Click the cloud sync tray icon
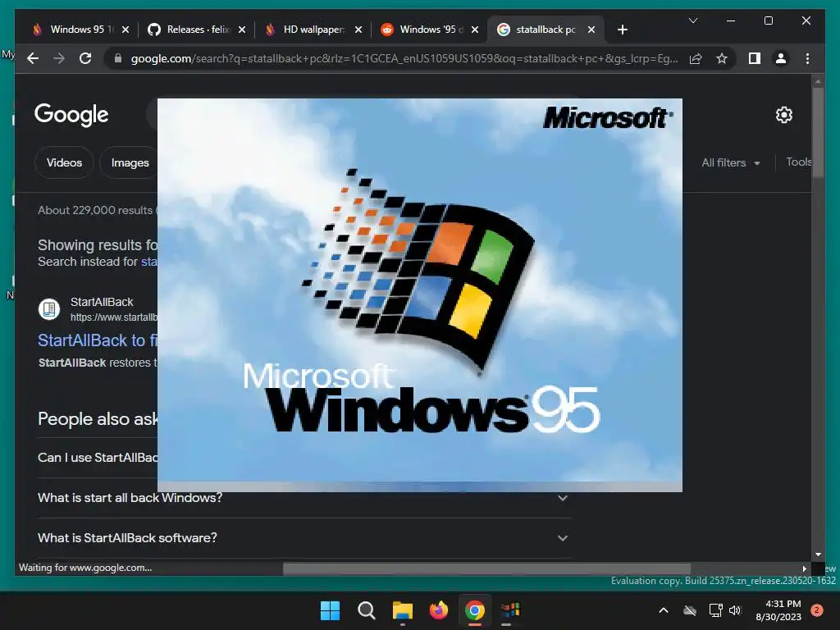Image resolution: width=840 pixels, height=630 pixels. coord(690,610)
